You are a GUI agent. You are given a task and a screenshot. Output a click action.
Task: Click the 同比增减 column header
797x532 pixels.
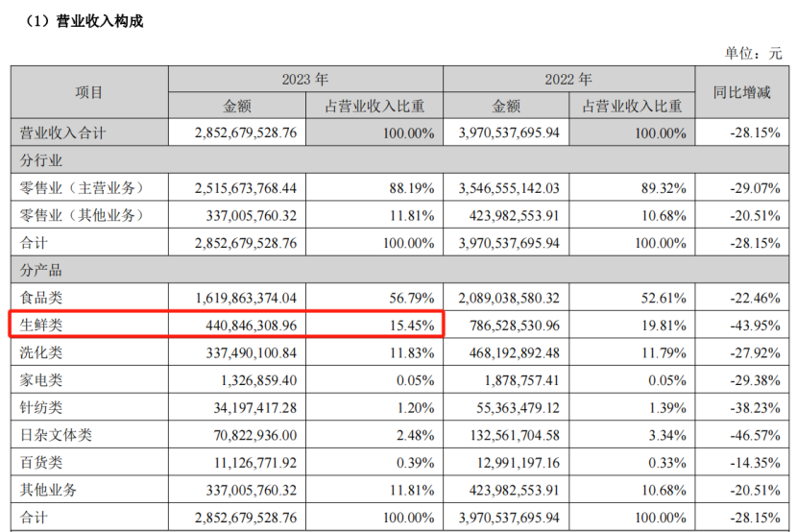742,92
